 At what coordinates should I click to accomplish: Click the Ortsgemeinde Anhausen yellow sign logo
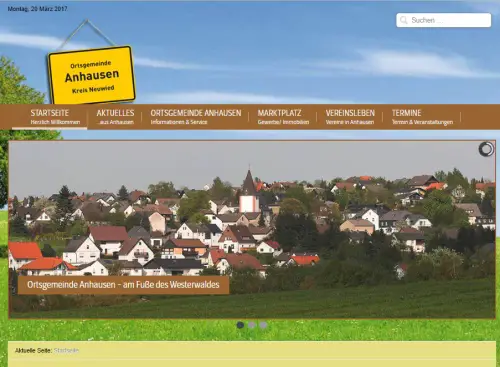click(91, 75)
